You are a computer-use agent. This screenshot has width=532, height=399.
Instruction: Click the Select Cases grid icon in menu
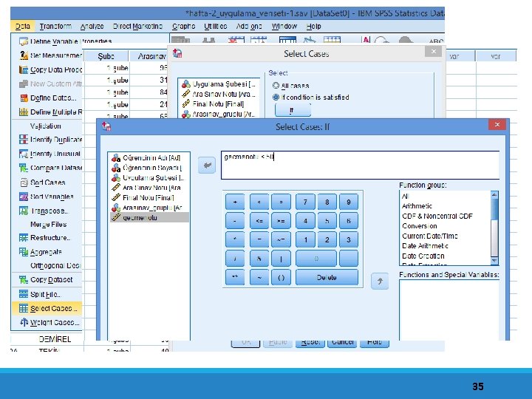(24, 308)
